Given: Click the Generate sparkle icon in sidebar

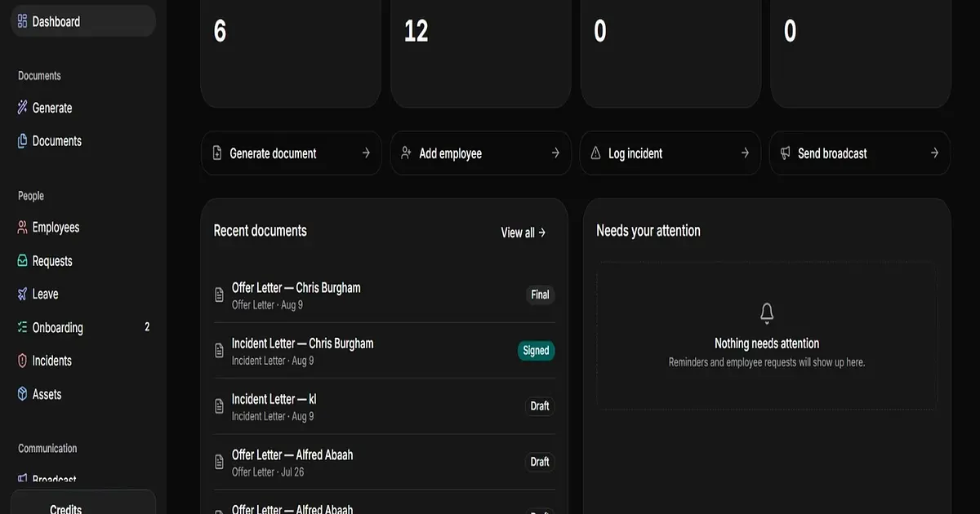Looking at the screenshot, I should [23, 108].
